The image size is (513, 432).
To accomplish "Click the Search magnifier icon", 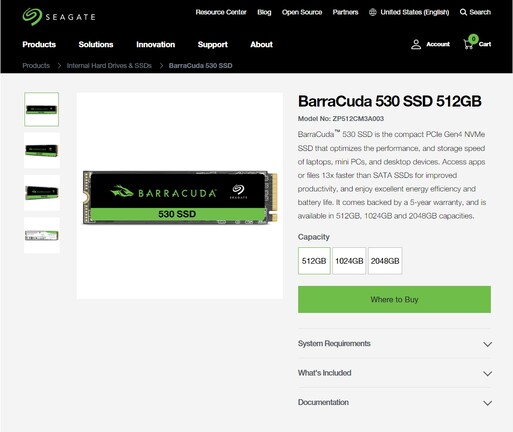I will (463, 12).
